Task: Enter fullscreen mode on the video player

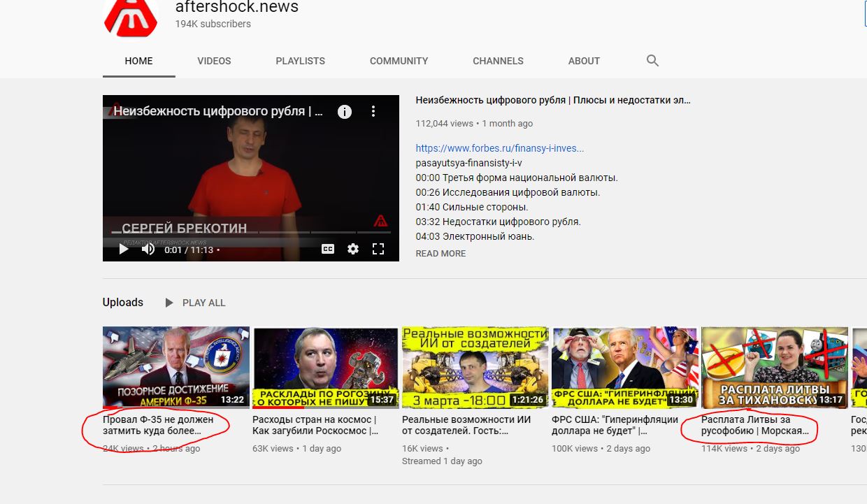Action: [378, 249]
